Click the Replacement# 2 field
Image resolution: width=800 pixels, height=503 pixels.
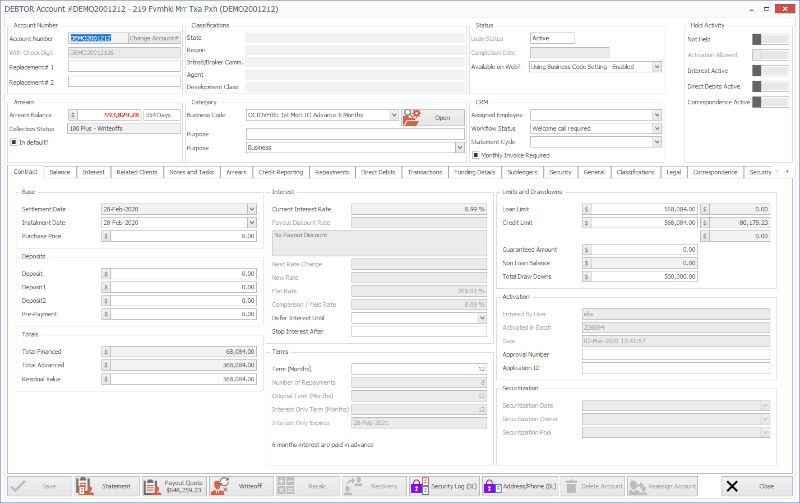pos(124,81)
